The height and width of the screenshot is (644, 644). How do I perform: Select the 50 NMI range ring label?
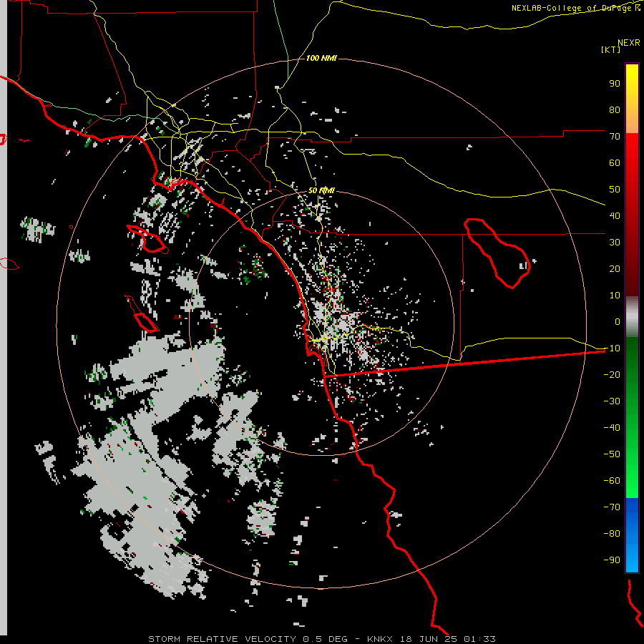coord(321,190)
